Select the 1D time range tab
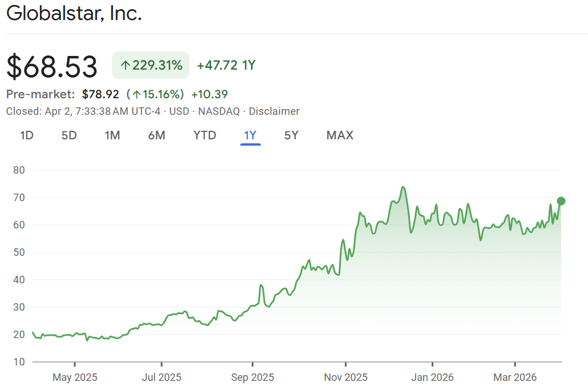Image resolution: width=588 pixels, height=386 pixels. pyautogui.click(x=26, y=135)
